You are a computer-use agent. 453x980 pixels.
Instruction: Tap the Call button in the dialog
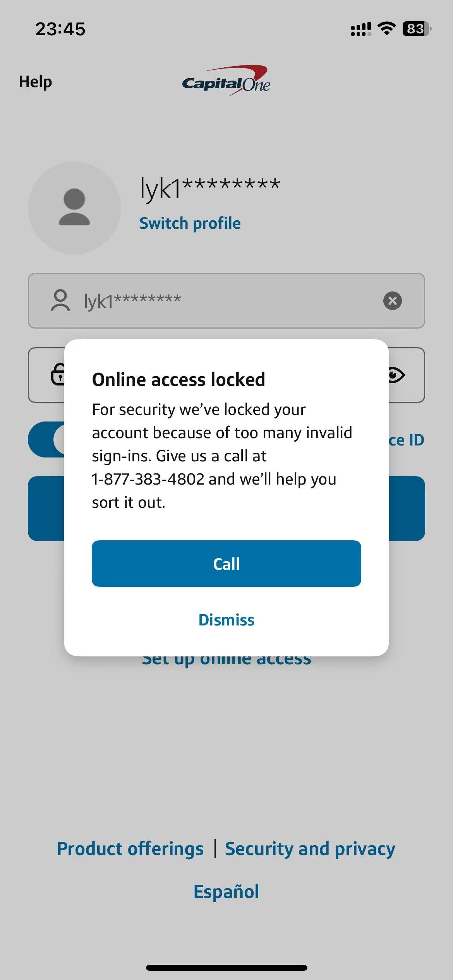(x=226, y=564)
